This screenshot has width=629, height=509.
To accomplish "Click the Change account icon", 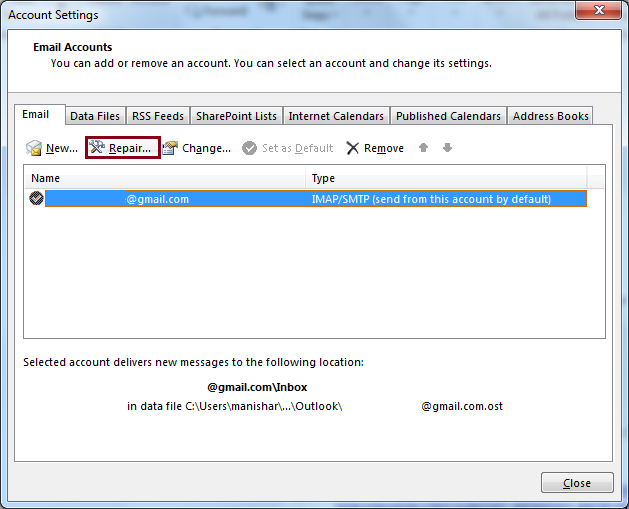I will pos(170,148).
